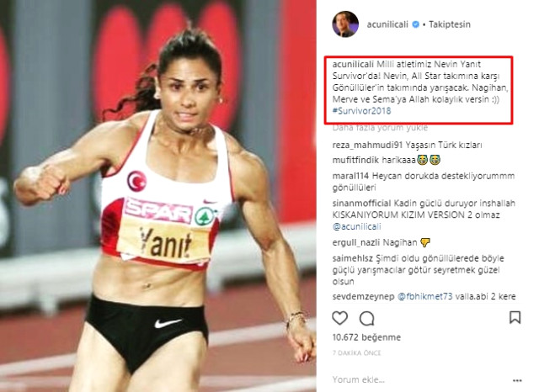This screenshot has height=392, width=539.
Task: Open mufitfindik commenter profile
Action: [355, 161]
